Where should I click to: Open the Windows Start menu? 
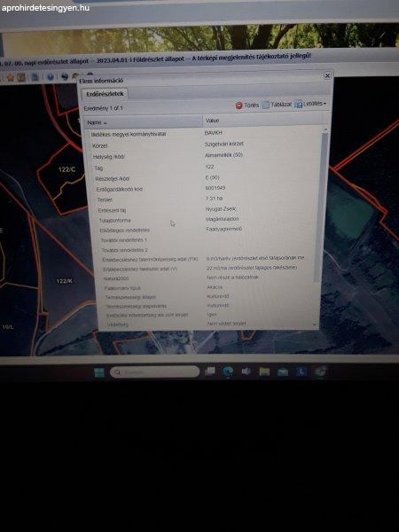pyautogui.click(x=99, y=372)
